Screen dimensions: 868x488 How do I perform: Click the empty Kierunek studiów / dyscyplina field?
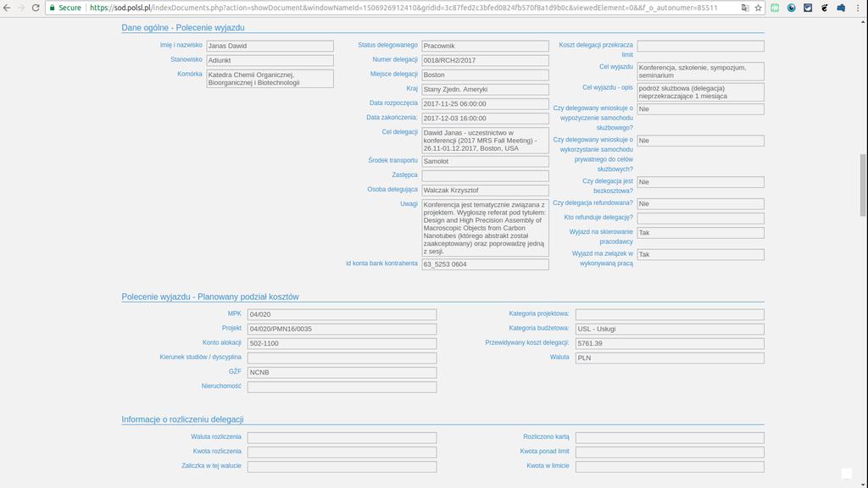click(342, 358)
